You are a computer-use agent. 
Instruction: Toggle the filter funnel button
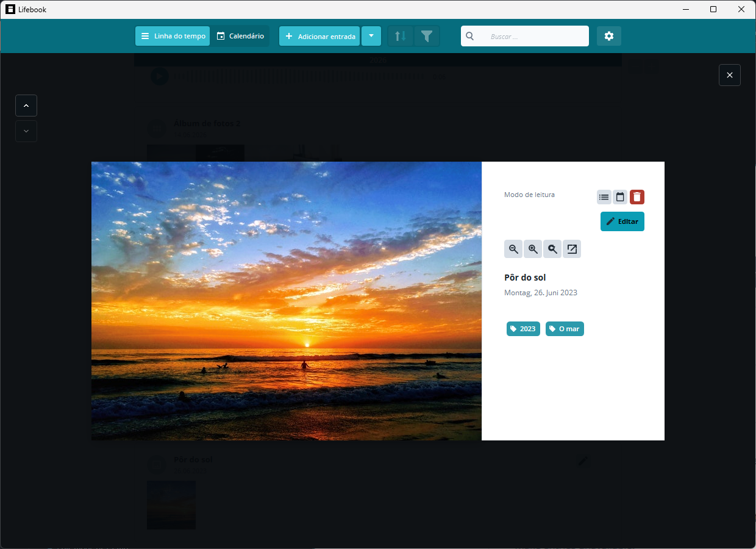tap(427, 36)
